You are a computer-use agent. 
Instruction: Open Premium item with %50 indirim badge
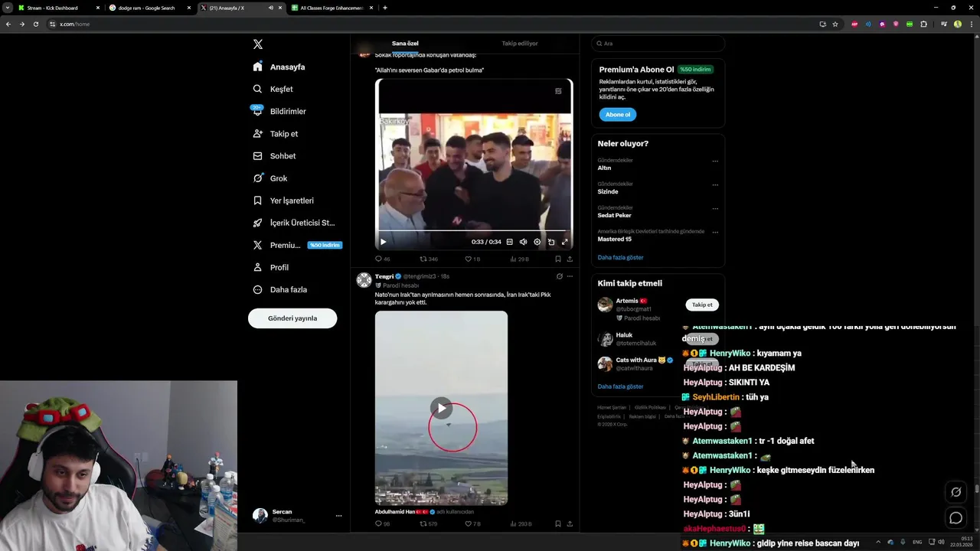297,245
